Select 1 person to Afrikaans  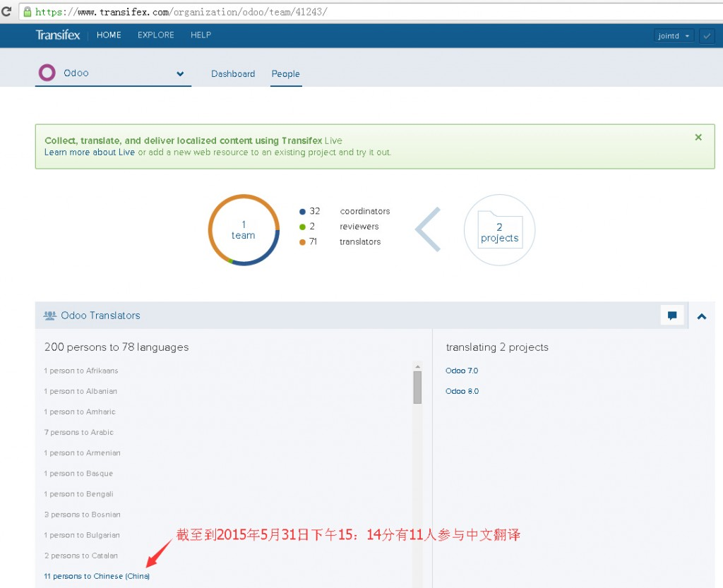[x=81, y=371]
